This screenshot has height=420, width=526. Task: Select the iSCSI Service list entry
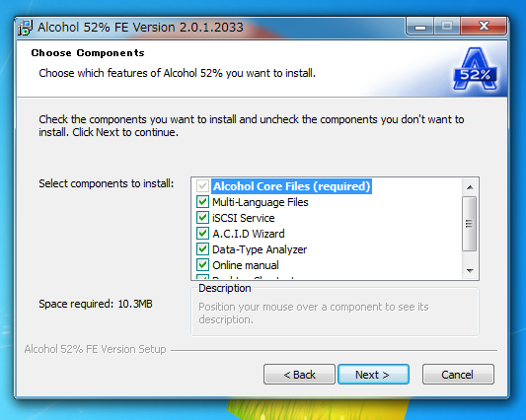point(244,218)
